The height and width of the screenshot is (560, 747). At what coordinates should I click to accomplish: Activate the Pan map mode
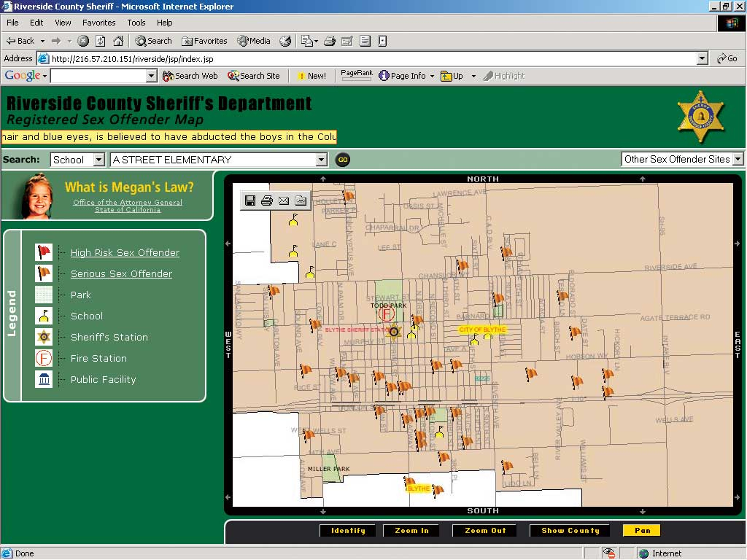coord(642,530)
